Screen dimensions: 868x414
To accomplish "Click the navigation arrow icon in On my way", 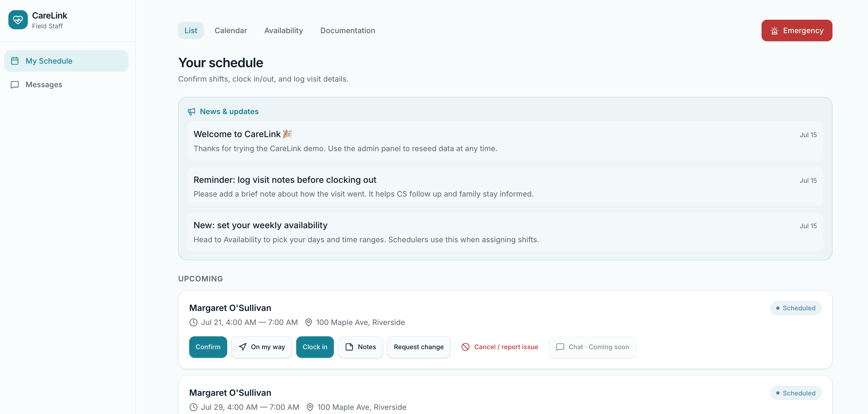I will 243,347.
